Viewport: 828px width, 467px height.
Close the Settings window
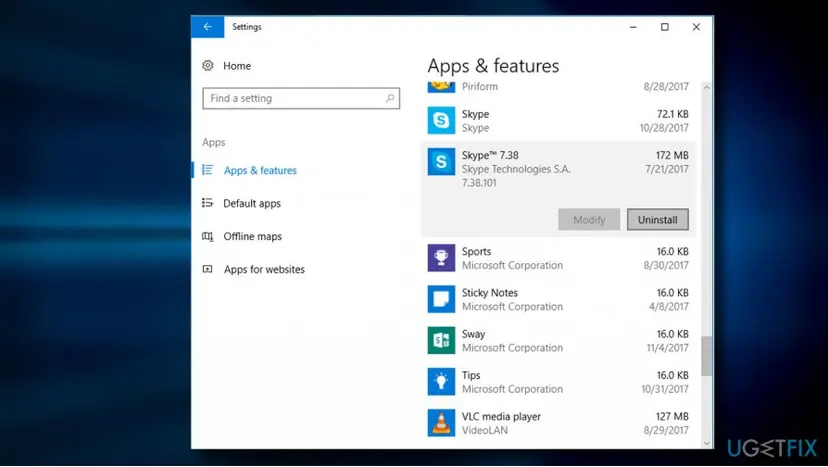(x=696, y=27)
